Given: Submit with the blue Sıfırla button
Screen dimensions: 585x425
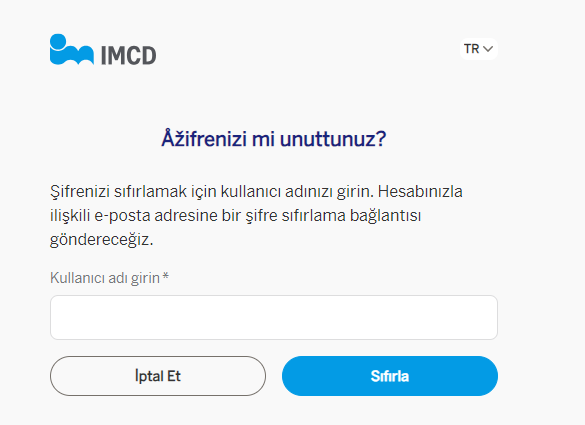Looking at the screenshot, I should tap(390, 376).
